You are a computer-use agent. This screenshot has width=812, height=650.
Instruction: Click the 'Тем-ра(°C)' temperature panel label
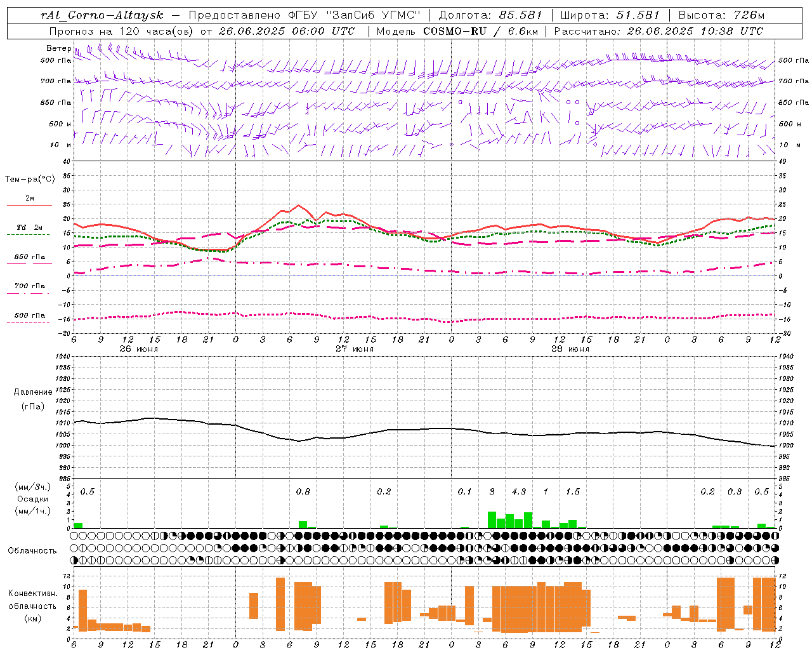(x=30, y=180)
